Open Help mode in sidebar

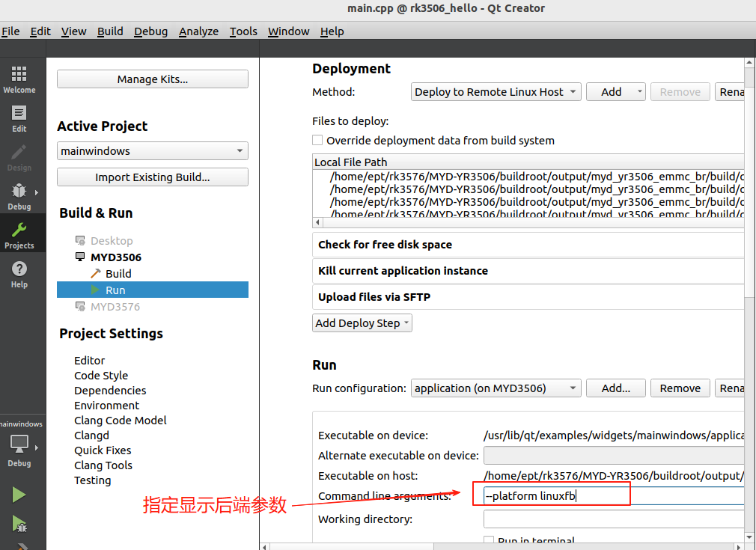[19, 275]
